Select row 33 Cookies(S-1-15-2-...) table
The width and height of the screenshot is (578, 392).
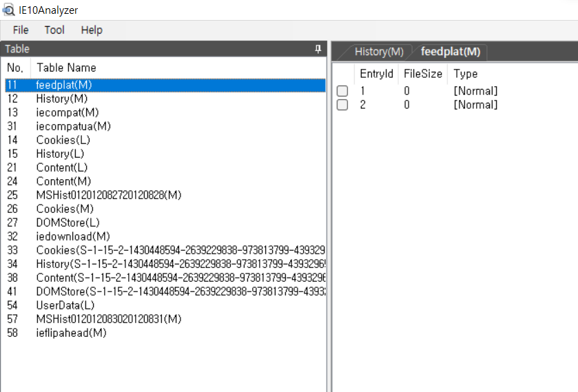165,250
